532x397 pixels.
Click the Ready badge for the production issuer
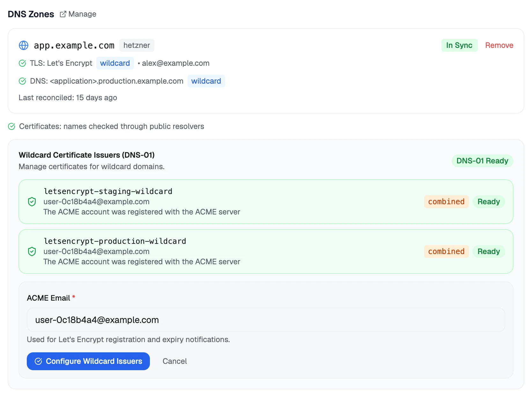coord(489,251)
